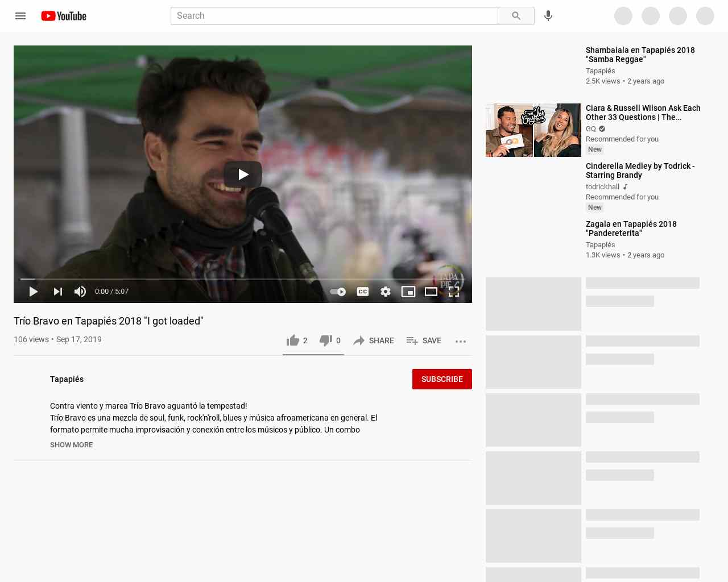The image size is (728, 582).
Task: Open GQ channel link
Action: [x=591, y=129]
